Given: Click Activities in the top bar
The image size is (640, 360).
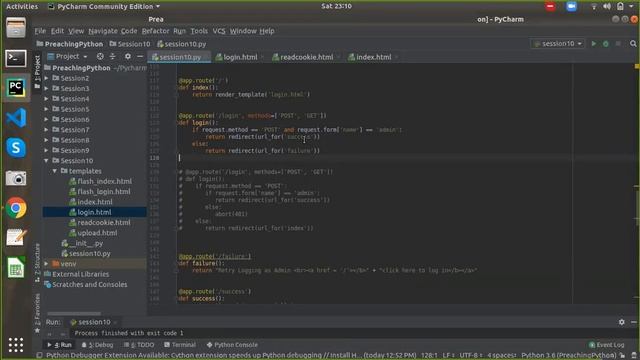Looking at the screenshot, I should (22, 6).
